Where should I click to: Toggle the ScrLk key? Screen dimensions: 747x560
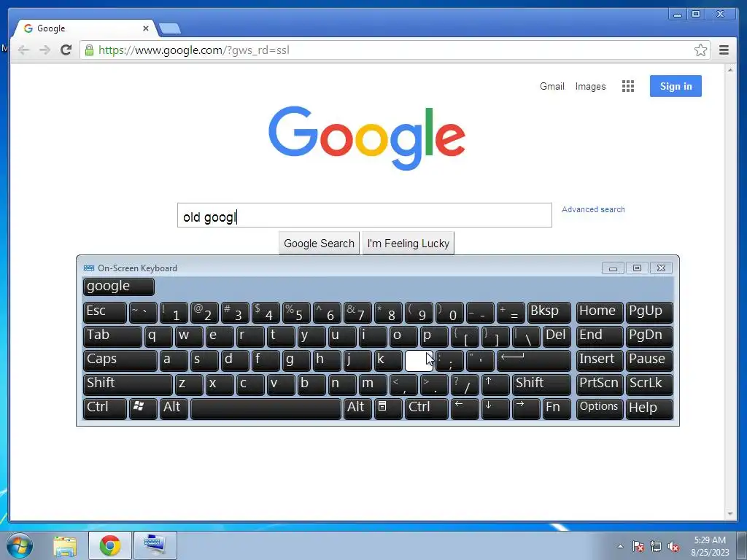pos(649,384)
